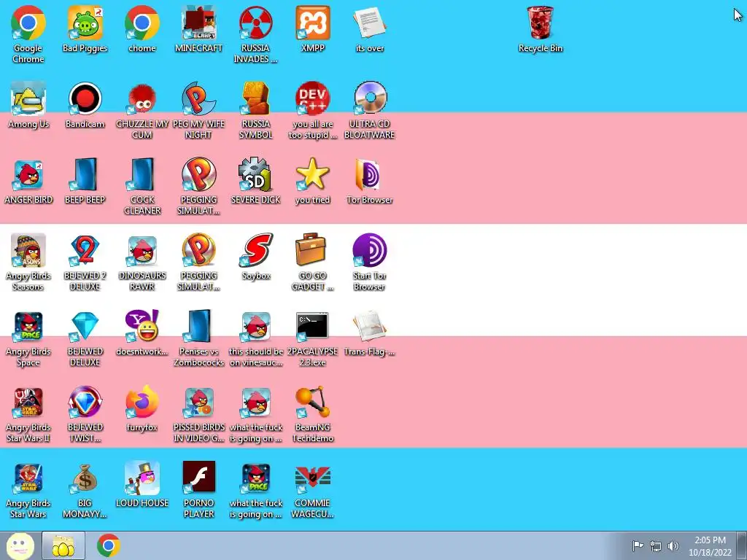Open the volume speaker tray icon

pyautogui.click(x=673, y=546)
